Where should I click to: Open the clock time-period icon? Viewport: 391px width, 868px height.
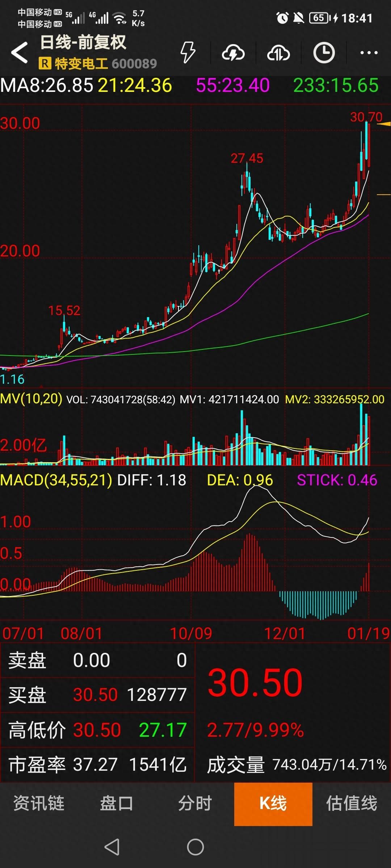point(324,53)
